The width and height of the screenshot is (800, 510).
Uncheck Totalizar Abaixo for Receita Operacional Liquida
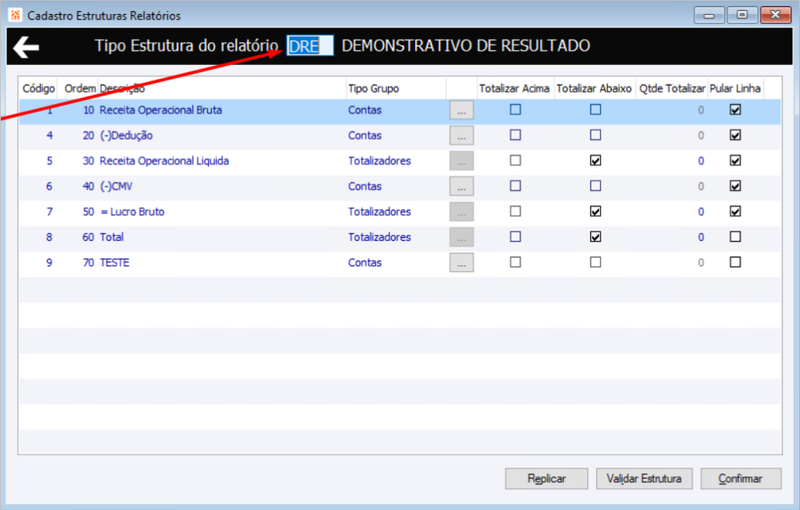(x=595, y=161)
